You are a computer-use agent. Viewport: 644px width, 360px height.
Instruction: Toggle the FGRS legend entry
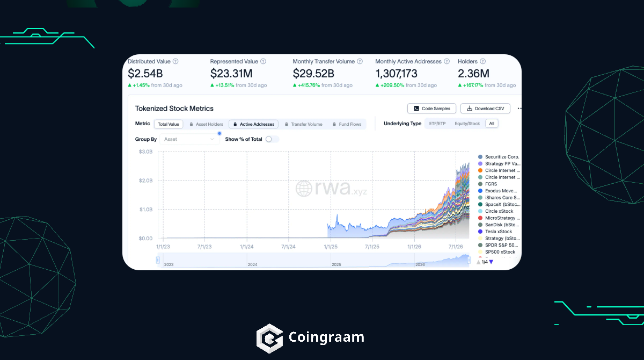(x=487, y=184)
